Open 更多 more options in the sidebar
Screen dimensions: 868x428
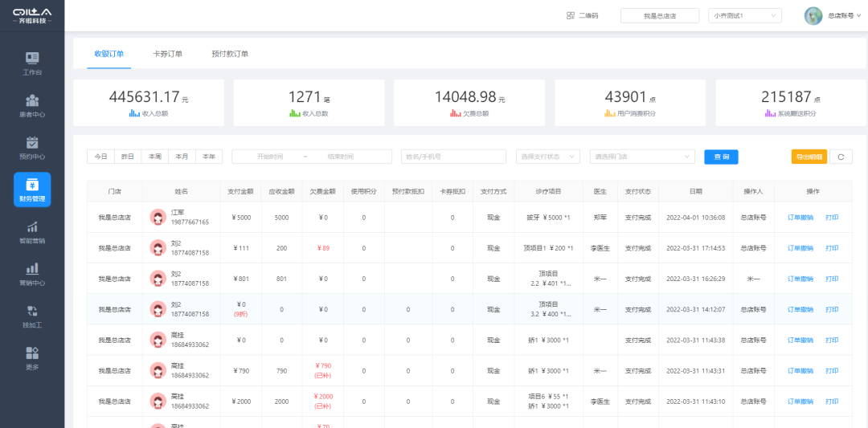click(32, 358)
